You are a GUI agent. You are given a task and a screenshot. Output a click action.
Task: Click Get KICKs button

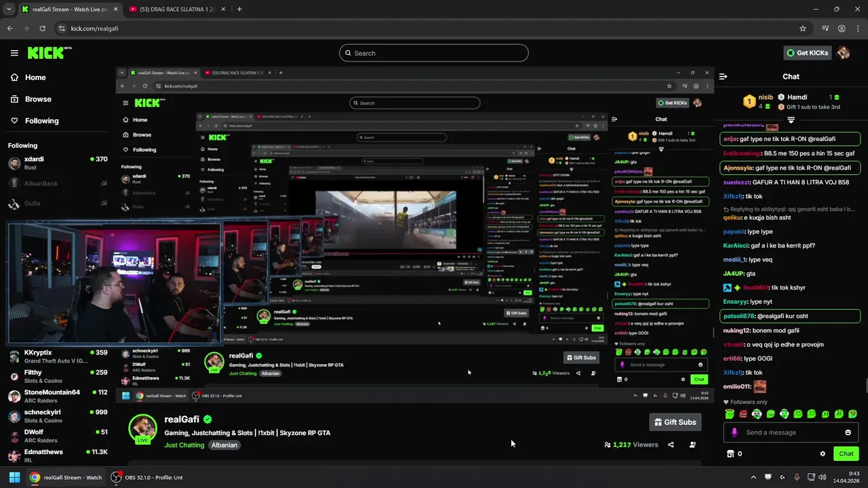click(806, 53)
